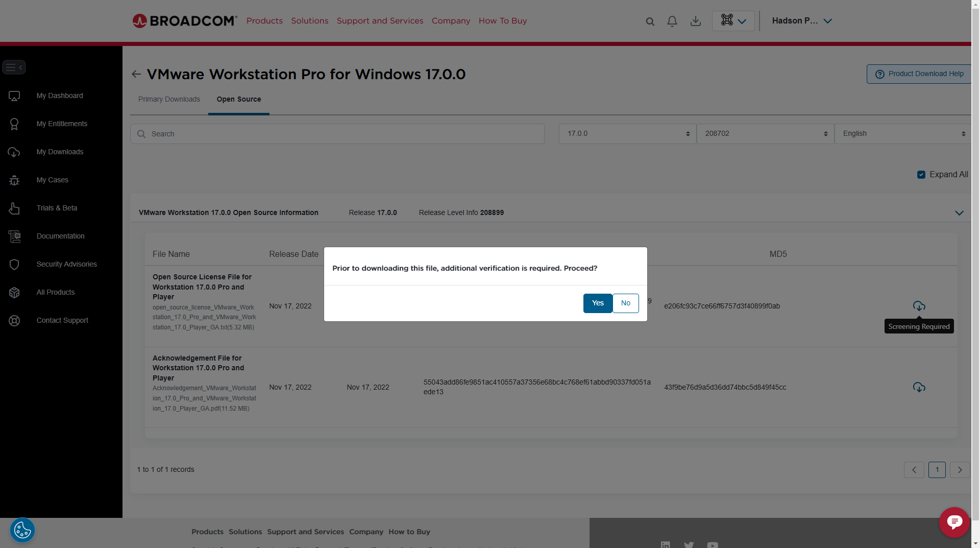980x548 pixels.
Task: Toggle the Expand All checkbox
Action: click(x=921, y=175)
